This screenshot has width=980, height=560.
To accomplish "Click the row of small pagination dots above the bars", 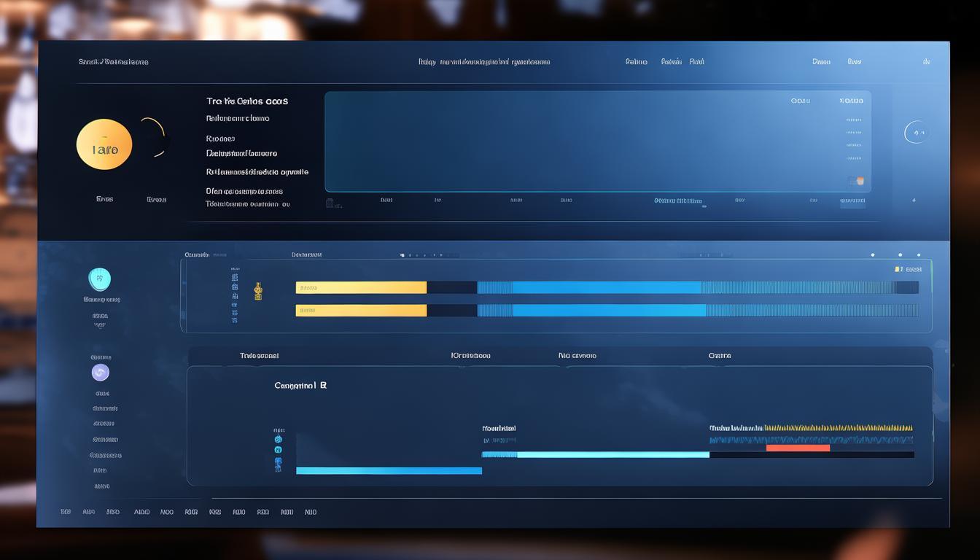I will (421, 255).
